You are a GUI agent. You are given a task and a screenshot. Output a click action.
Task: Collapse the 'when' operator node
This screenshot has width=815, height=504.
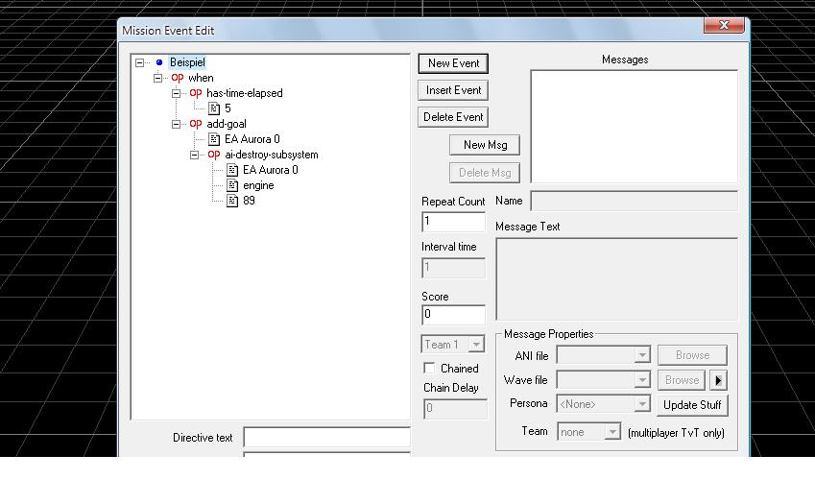pos(158,78)
